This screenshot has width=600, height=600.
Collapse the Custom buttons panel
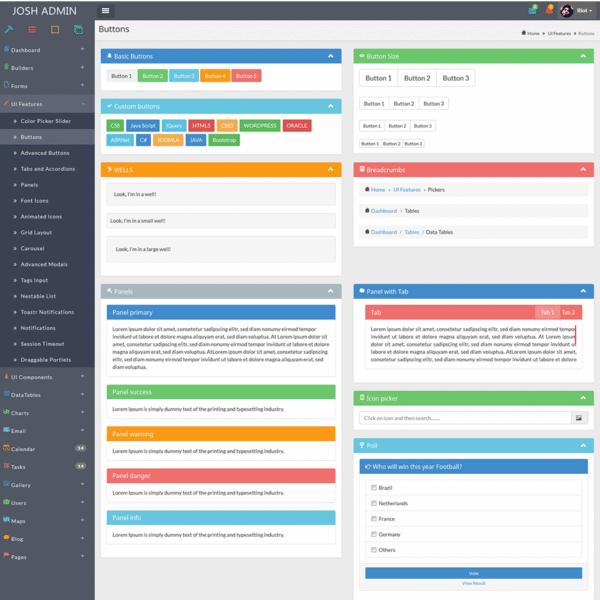(331, 106)
